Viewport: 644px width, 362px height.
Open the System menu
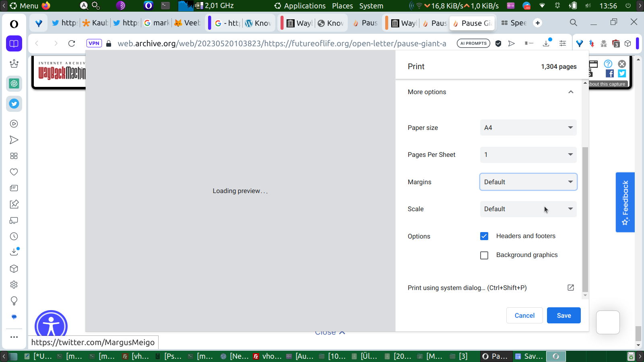tap(371, 6)
